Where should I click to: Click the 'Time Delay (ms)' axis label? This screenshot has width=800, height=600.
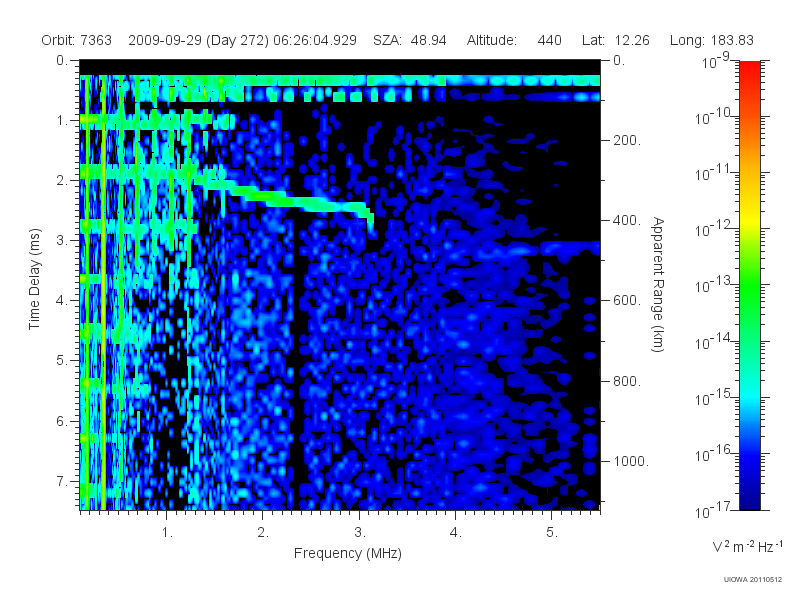click(34, 279)
